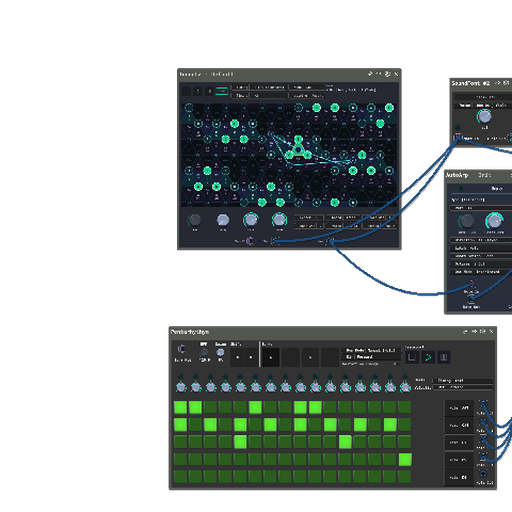Click the last step knob above the sequencer grid
The image size is (512, 512).
click(x=405, y=387)
